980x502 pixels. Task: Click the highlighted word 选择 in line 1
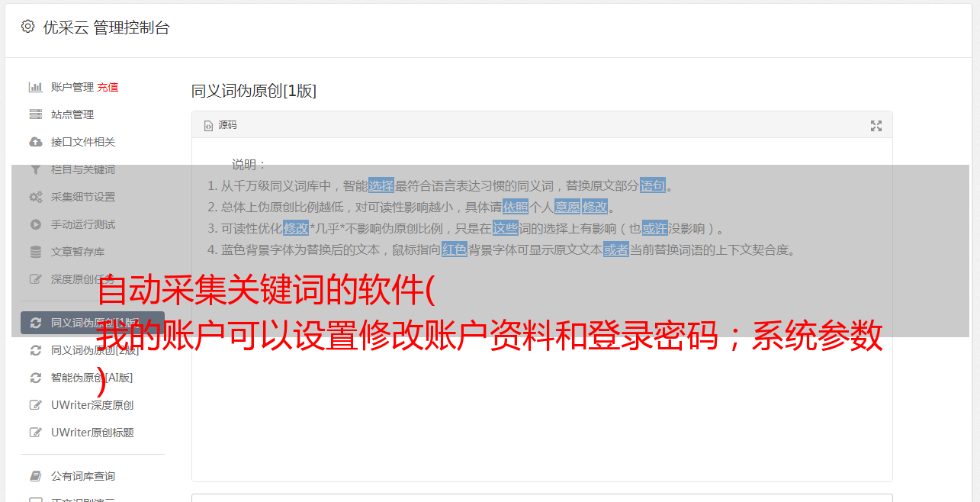click(x=381, y=185)
